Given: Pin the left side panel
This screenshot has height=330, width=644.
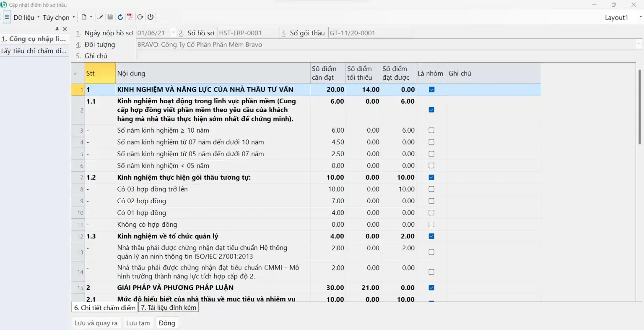Looking at the screenshot, I should 57,29.
